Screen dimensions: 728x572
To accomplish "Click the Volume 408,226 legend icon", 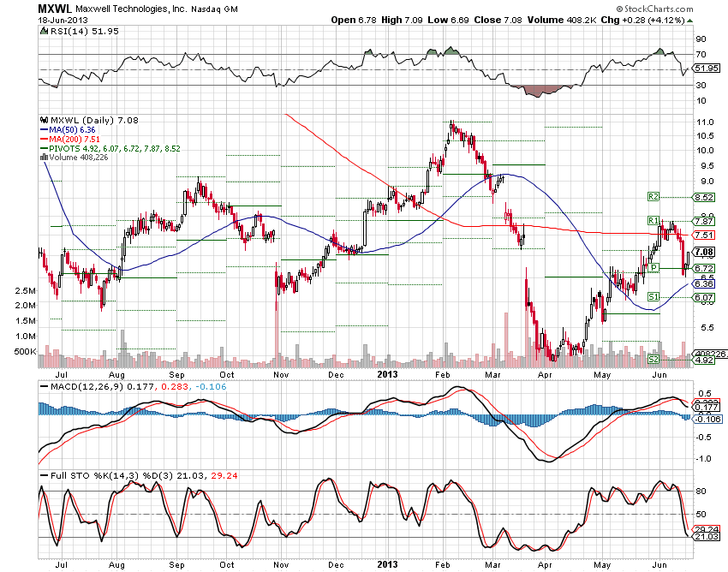I will pyautogui.click(x=44, y=158).
